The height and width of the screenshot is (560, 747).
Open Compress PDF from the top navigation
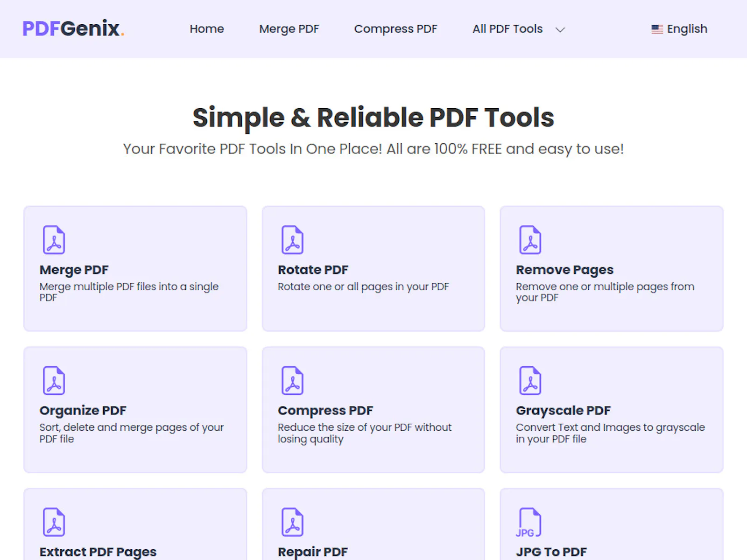coord(395,29)
